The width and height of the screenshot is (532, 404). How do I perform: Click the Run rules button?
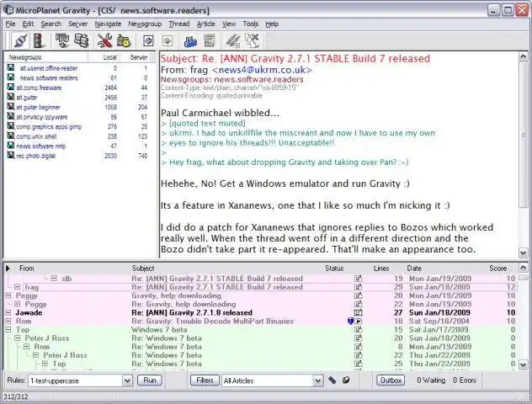150,380
